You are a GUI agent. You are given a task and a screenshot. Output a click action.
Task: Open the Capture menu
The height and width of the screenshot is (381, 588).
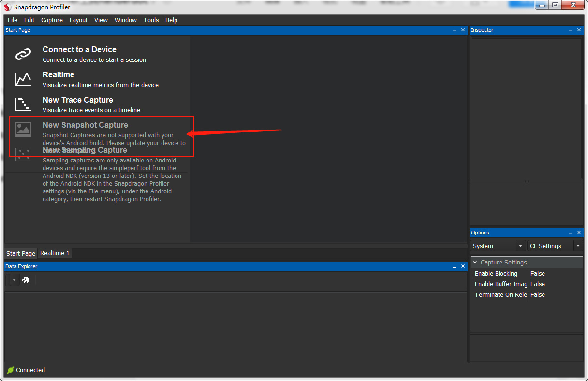[52, 20]
